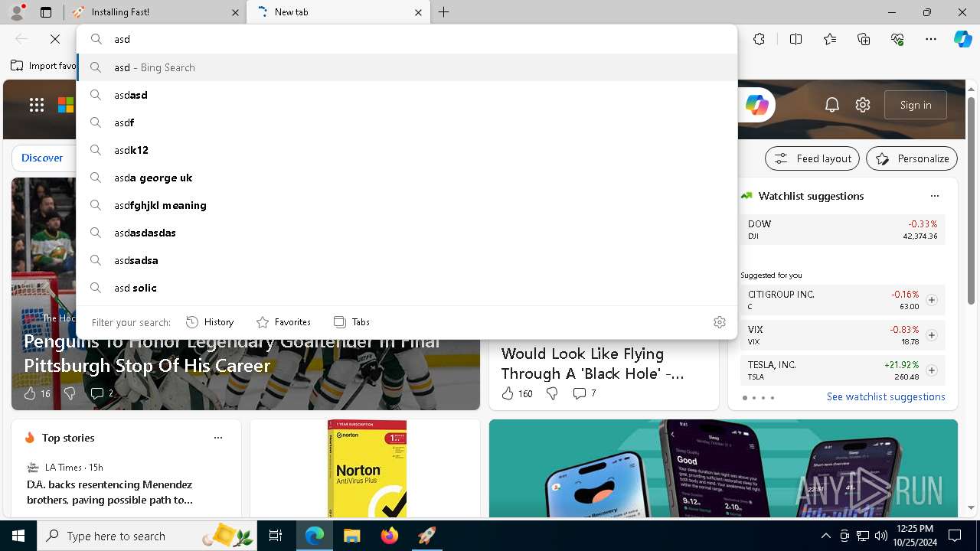Select the Discover feed tab
The image size is (980, 551).
pyautogui.click(x=42, y=158)
